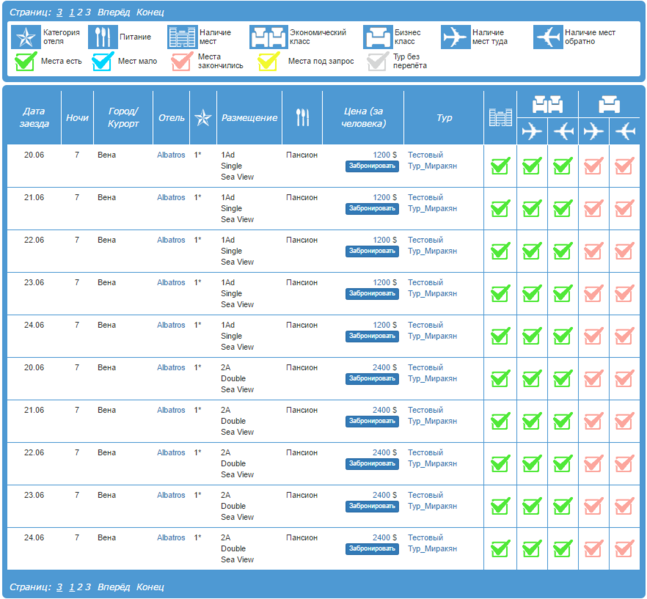
Task: Click green hotel availability check in 20.06 Single row
Action: [x=500, y=166]
